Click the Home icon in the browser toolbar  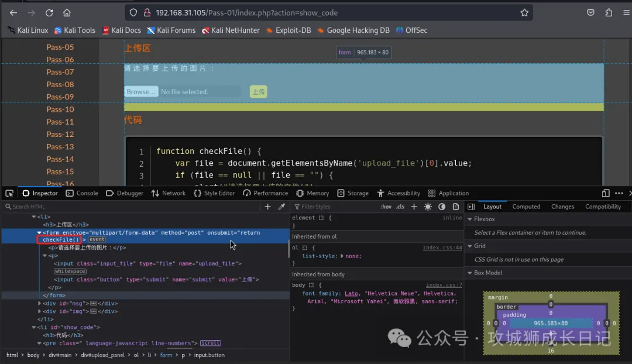[67, 12]
